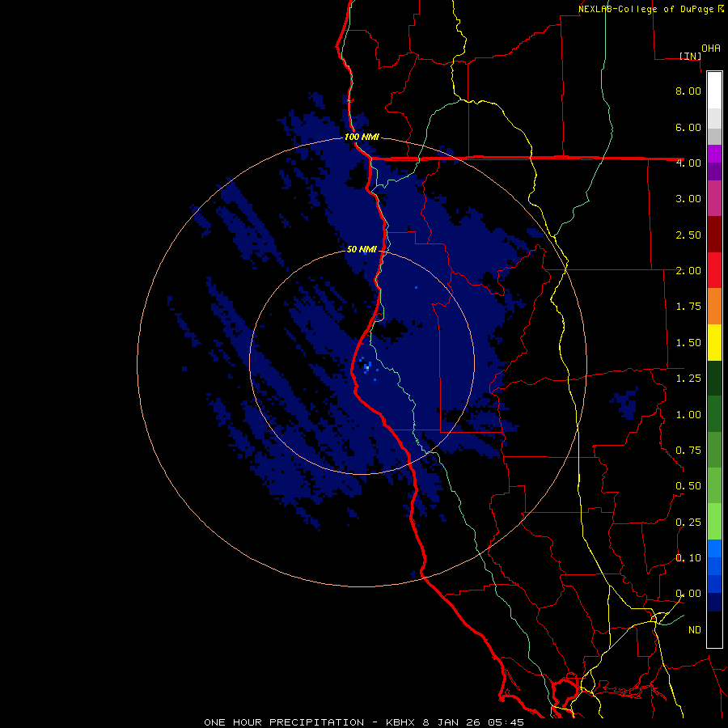Screen dimensions: 728x728
Task: Click the dark navy swatch below 0.00
Action: click(714, 603)
